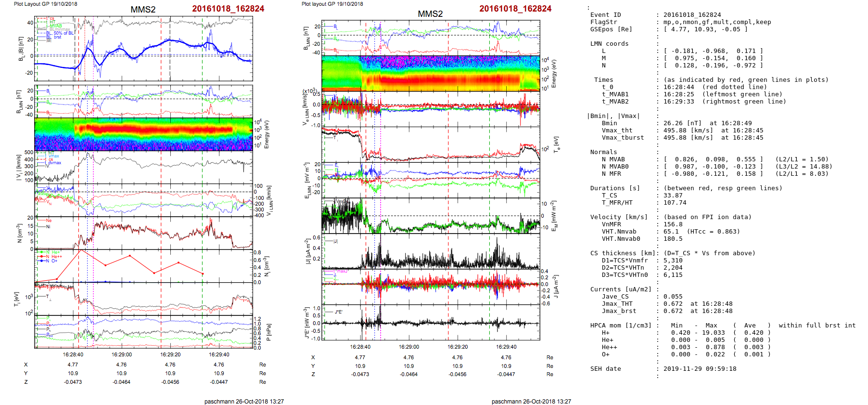Select the flag string 'mp,o,nmon,gf,mult,compl,keep'
868x405 pixels.
(717, 22)
